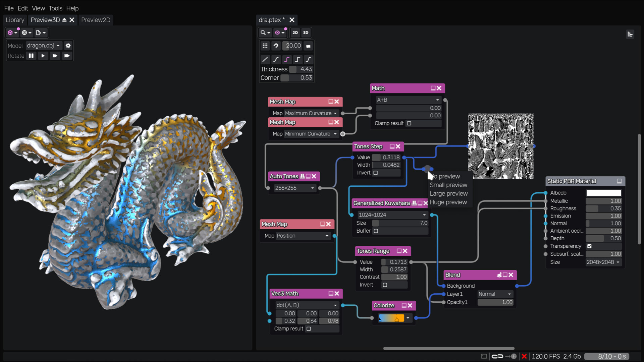Viewport: 644px width, 362px height.
Task: Switch to the Preview2D tab
Action: click(x=96, y=20)
